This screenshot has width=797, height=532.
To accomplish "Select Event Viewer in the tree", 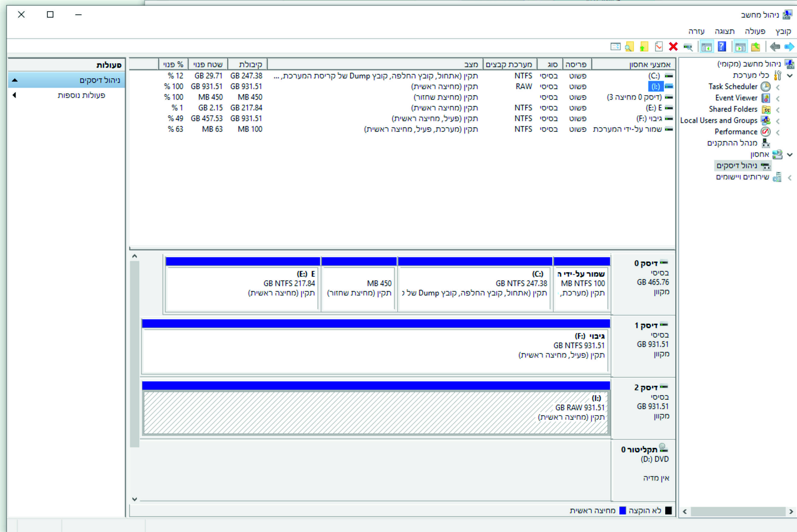I will [736, 98].
